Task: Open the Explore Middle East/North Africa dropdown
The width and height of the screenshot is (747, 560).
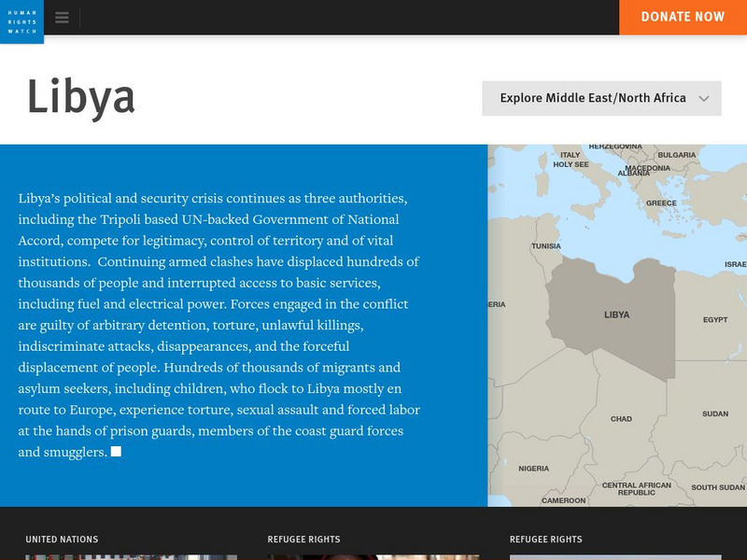Action: [x=600, y=97]
